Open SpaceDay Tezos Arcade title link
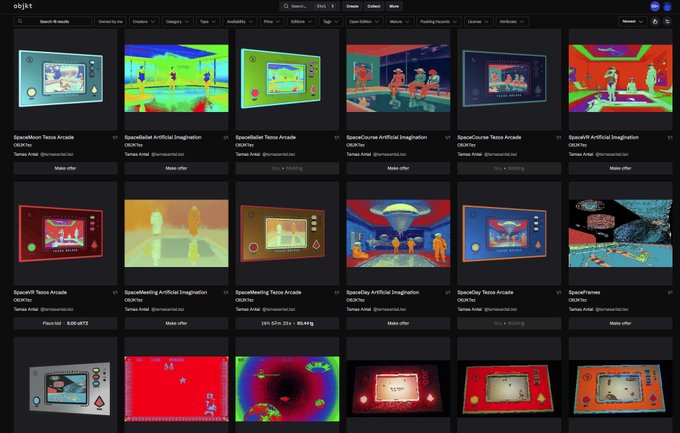This screenshot has height=433, width=680. pyautogui.click(x=485, y=292)
